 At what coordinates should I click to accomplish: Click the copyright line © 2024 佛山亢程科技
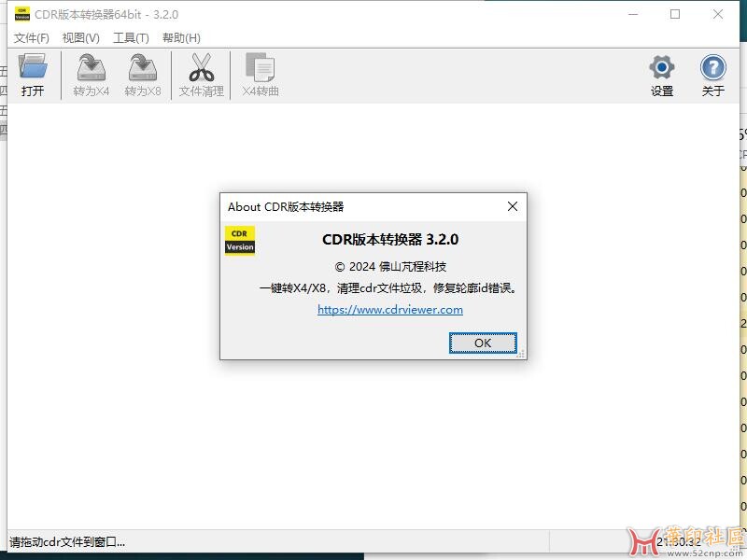point(390,267)
